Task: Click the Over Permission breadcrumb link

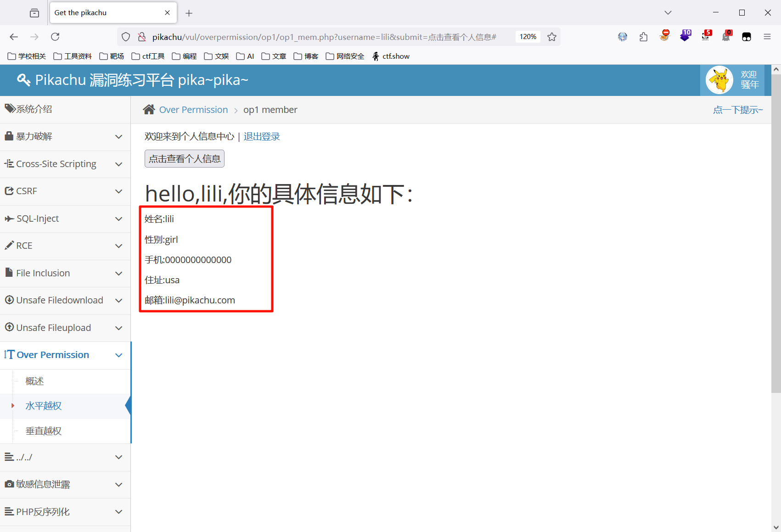Action: click(193, 110)
